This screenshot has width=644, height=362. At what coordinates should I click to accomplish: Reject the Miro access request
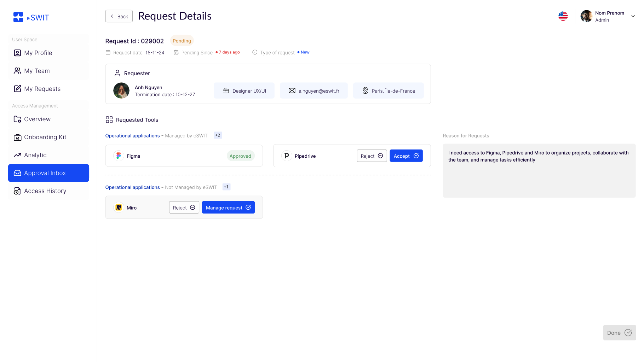[x=184, y=208]
